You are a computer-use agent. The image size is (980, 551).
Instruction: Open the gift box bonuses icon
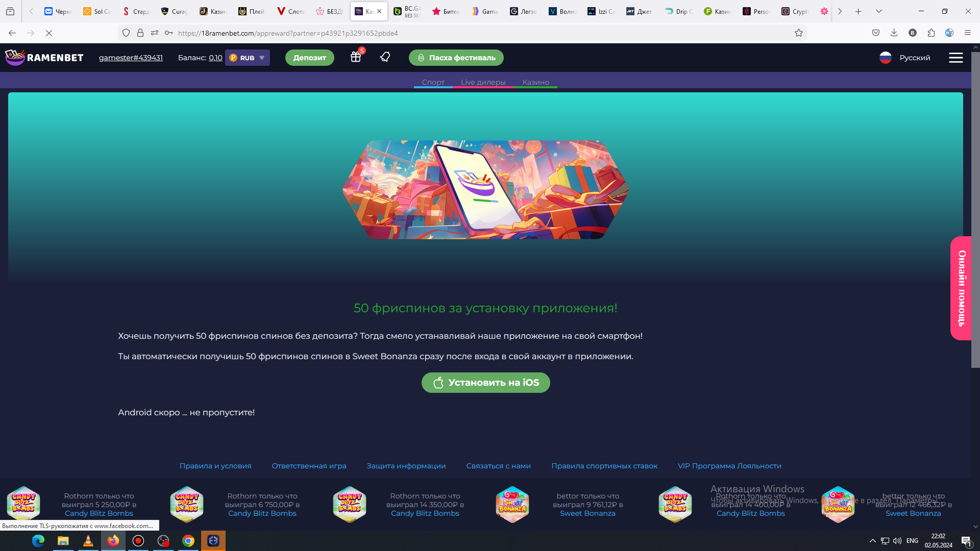click(356, 57)
